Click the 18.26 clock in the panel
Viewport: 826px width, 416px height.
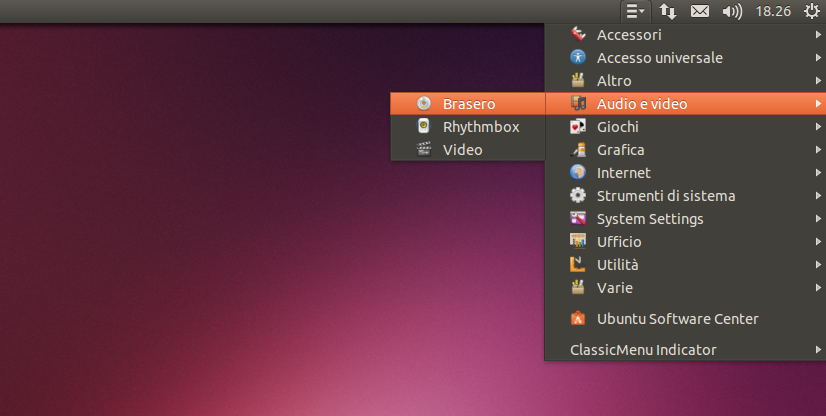(x=773, y=11)
